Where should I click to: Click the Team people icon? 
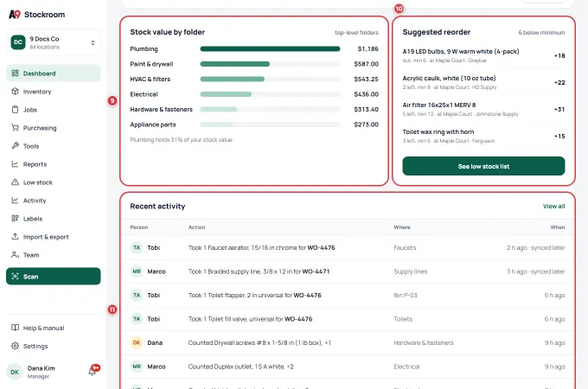15,255
